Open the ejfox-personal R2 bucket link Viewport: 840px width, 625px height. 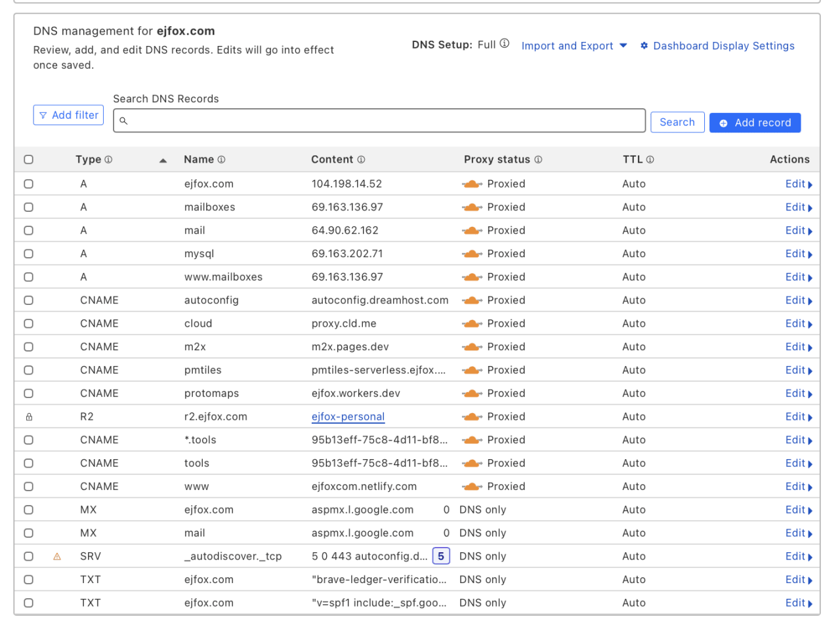[x=348, y=416]
